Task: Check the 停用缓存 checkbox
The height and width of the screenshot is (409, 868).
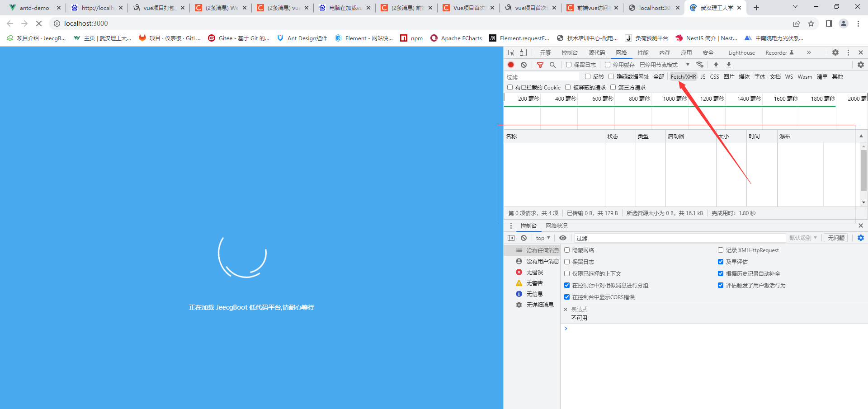Action: point(608,65)
